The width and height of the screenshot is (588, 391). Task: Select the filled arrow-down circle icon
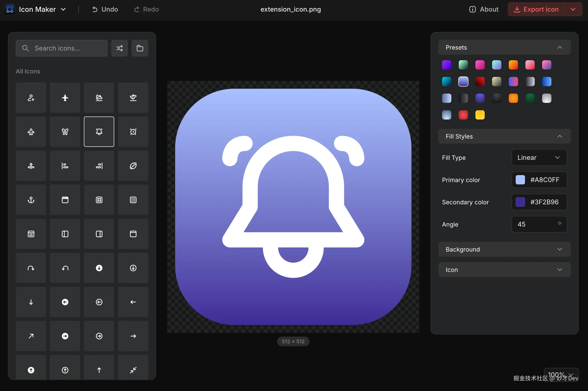pyautogui.click(x=99, y=268)
